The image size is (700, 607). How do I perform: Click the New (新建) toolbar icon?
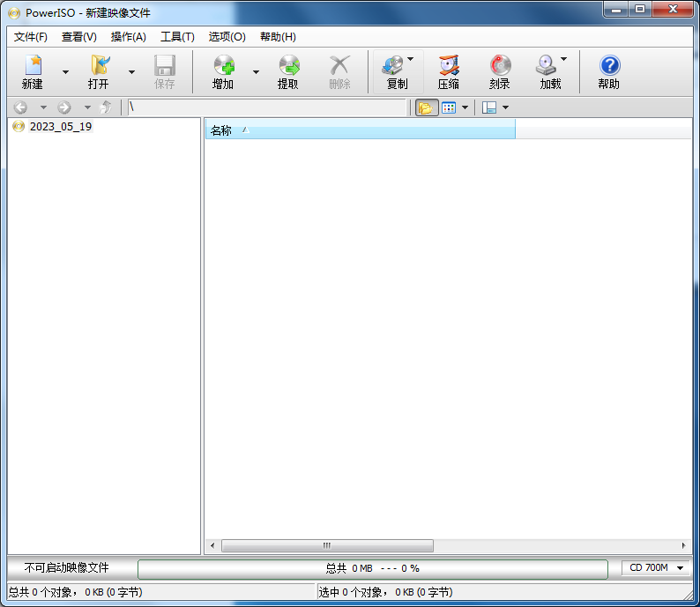point(33,65)
